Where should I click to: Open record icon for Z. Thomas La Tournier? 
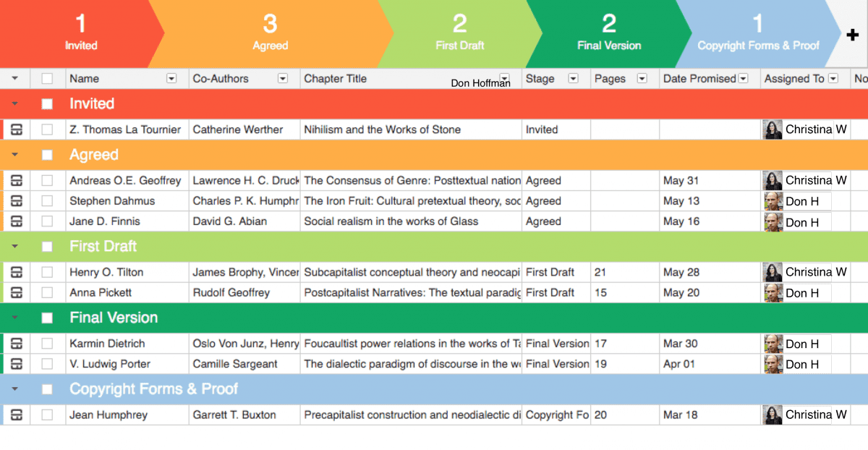tap(17, 130)
